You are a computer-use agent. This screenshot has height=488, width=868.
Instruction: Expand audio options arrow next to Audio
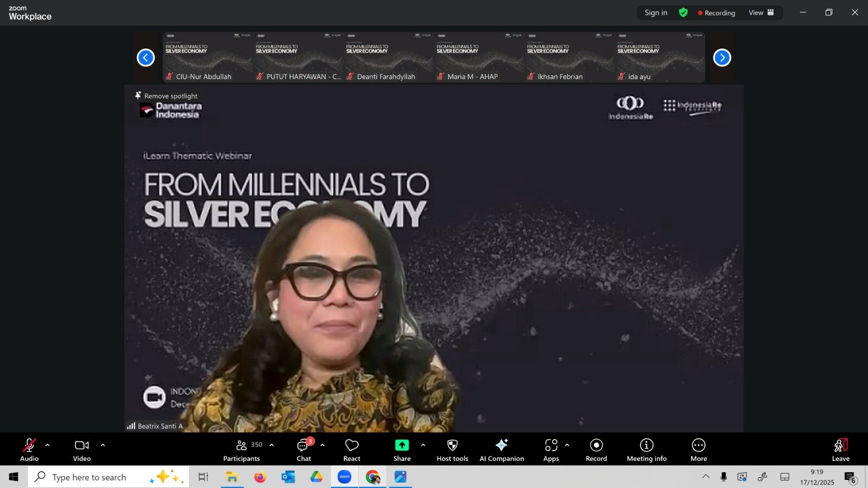pos(47,445)
